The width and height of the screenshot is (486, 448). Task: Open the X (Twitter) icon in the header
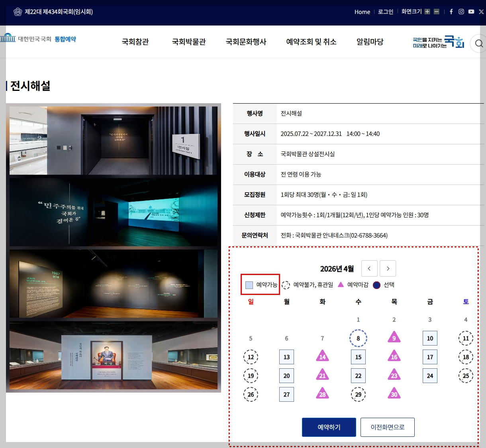click(481, 12)
